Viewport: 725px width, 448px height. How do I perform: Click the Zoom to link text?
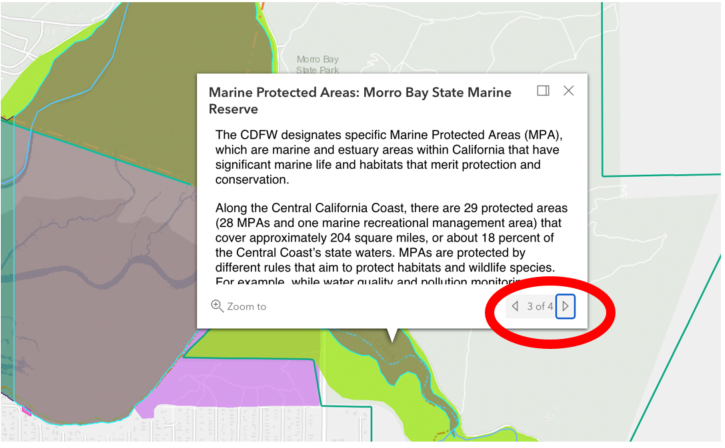246,306
